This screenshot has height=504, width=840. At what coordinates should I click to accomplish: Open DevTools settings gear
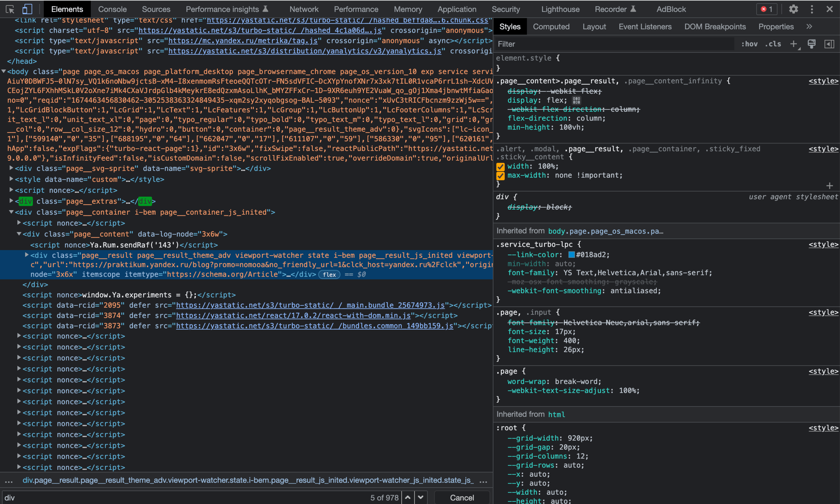793,9
